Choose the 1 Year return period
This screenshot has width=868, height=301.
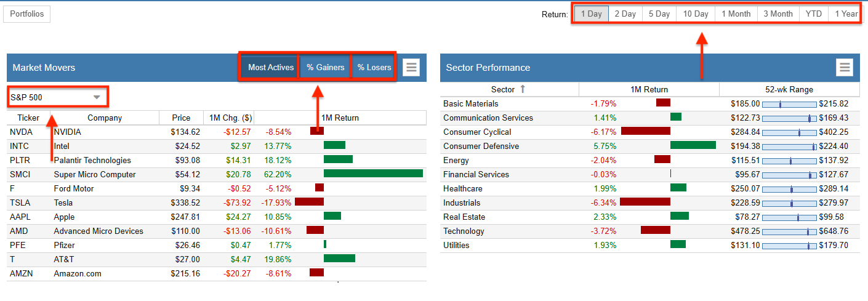(846, 14)
